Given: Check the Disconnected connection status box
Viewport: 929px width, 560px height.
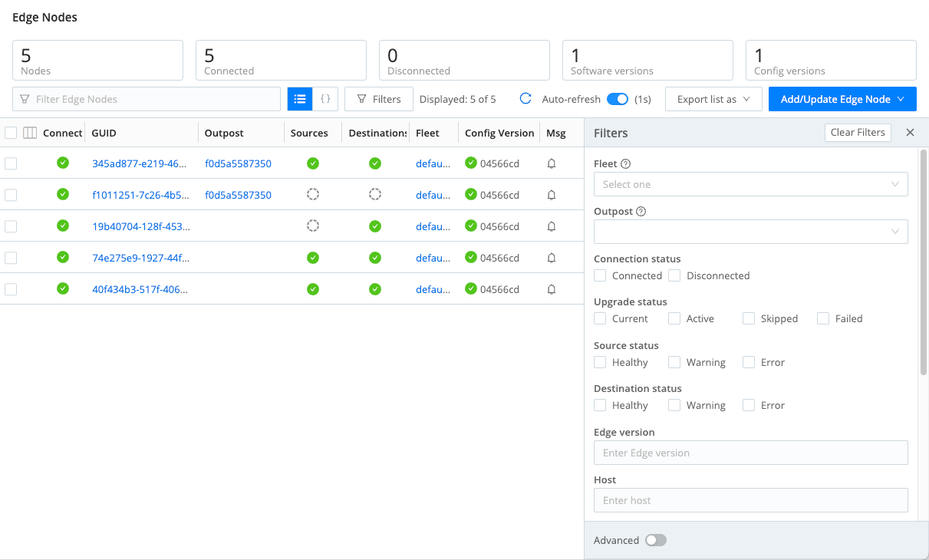Looking at the screenshot, I should pyautogui.click(x=674, y=275).
